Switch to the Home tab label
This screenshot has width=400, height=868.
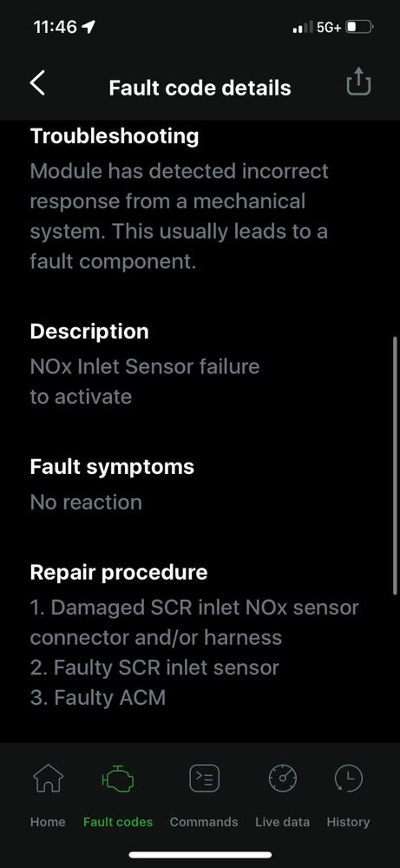coord(48,822)
